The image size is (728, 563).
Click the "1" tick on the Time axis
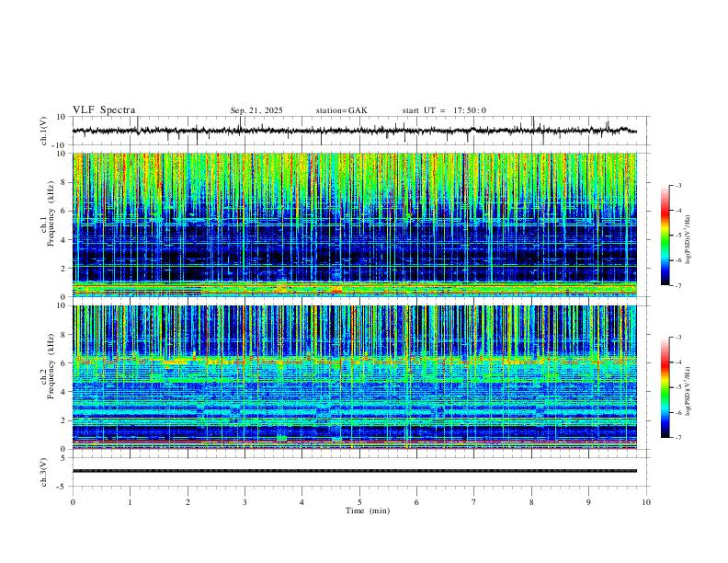pos(130,502)
